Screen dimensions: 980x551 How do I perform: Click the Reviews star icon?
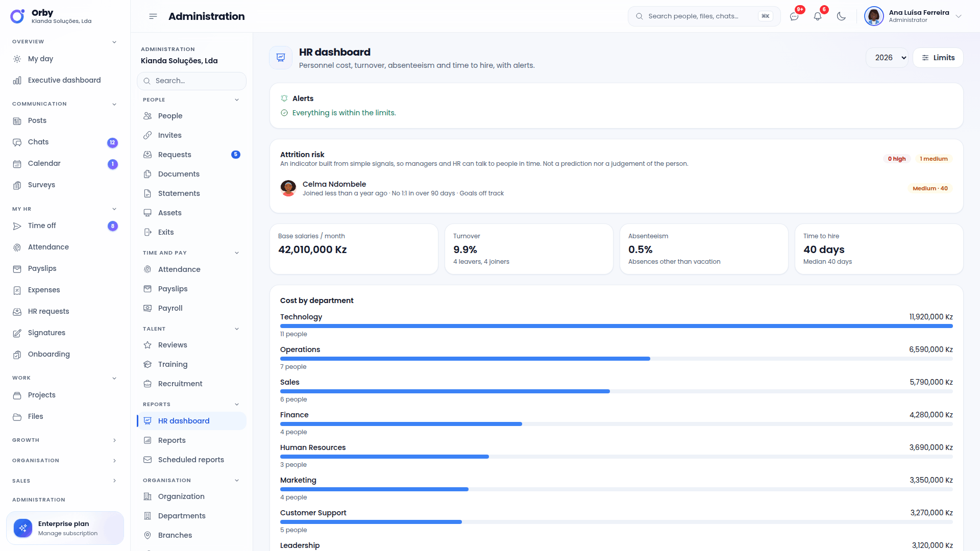pos(148,345)
